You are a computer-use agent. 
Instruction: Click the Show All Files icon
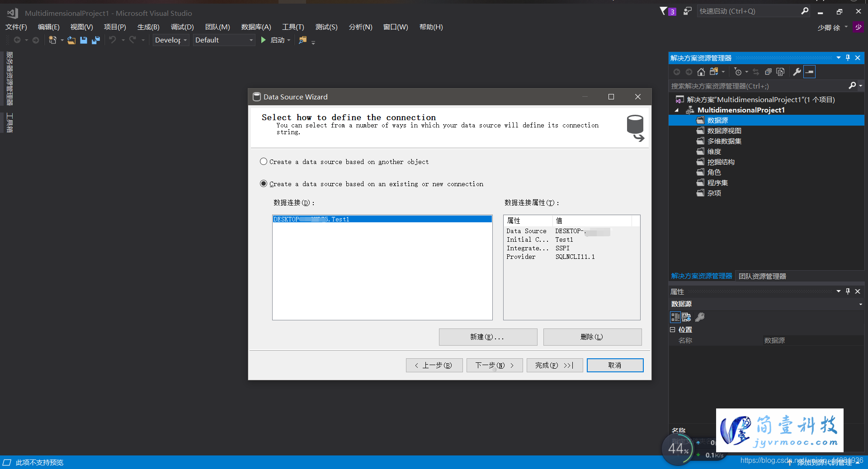point(780,72)
